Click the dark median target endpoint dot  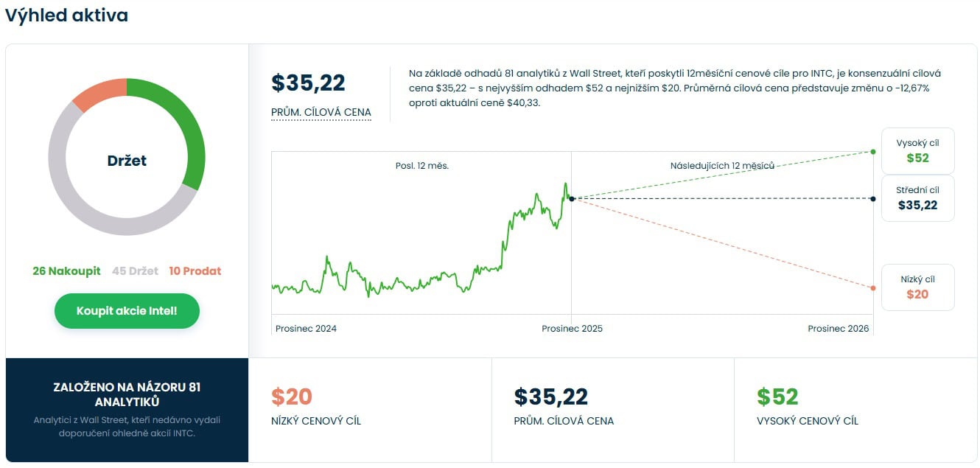pyautogui.click(x=873, y=199)
